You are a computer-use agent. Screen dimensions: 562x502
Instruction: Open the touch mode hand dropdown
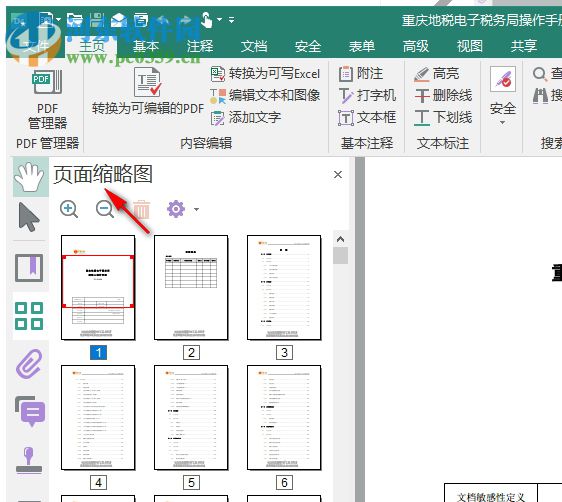(219, 20)
